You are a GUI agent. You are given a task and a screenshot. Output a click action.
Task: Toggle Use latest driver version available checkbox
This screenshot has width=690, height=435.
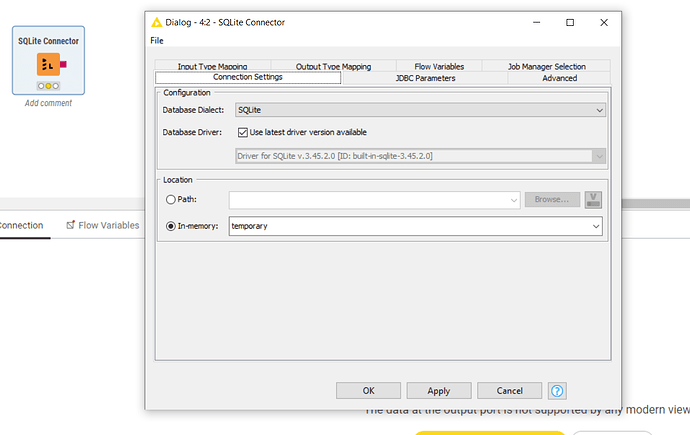click(242, 132)
